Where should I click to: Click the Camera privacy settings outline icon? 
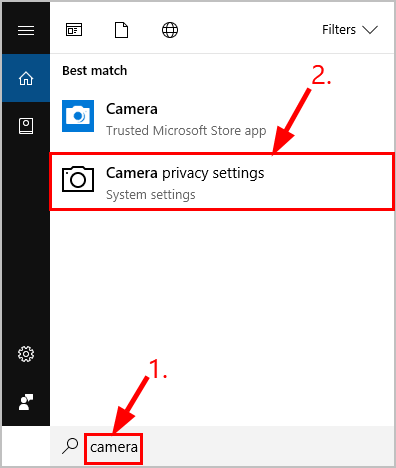tap(78, 179)
